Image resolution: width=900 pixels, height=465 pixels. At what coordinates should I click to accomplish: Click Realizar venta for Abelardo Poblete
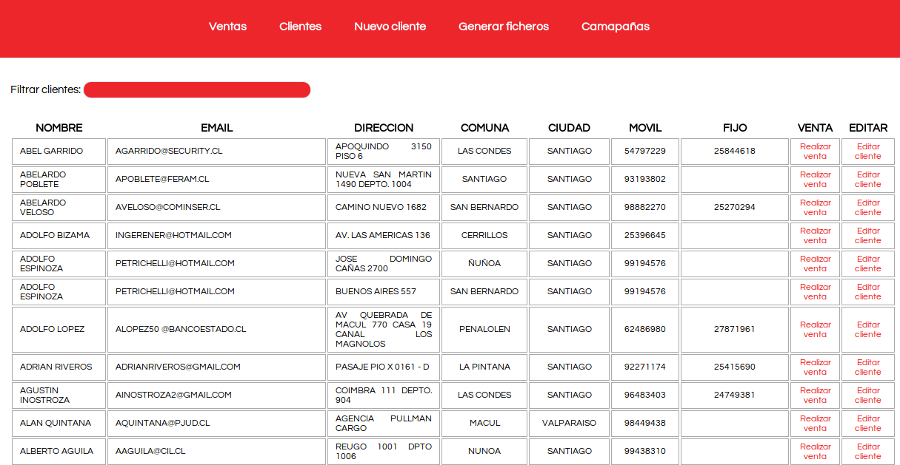tap(815, 179)
